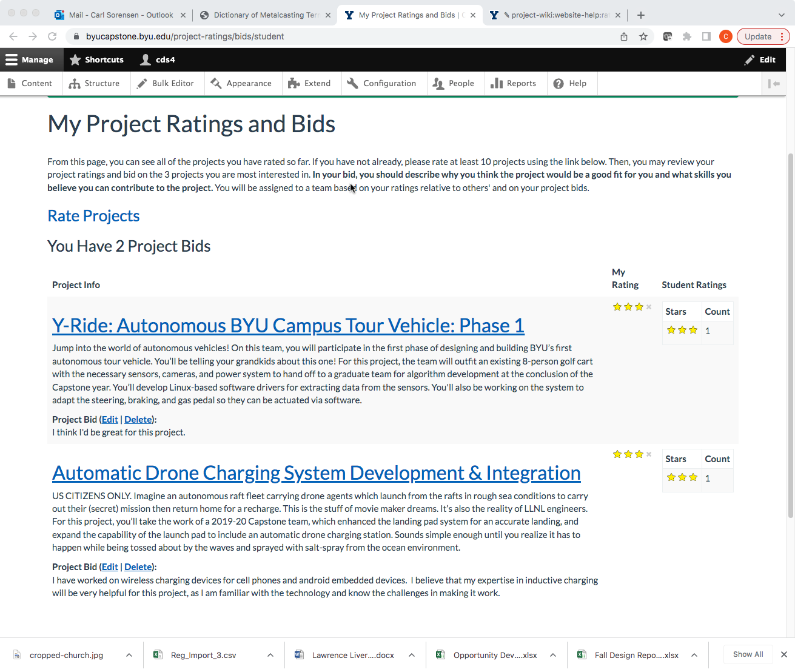Click the browser reload page icon
The image size is (795, 672).
[52, 36]
